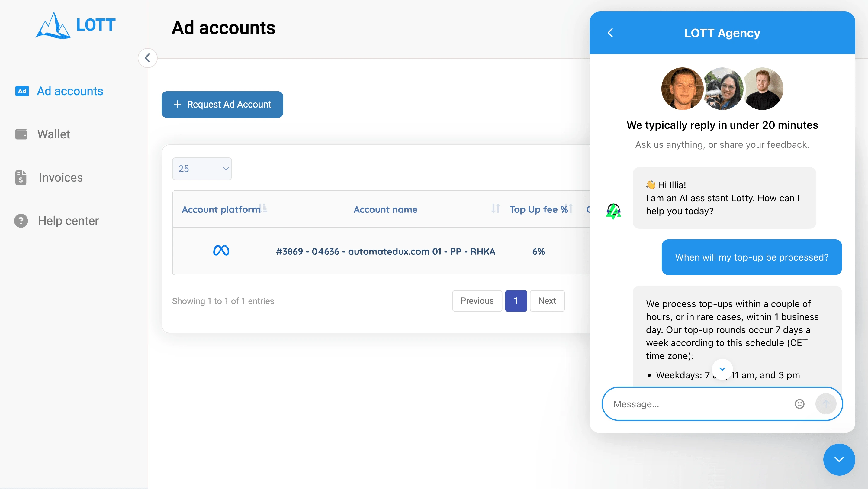Click page 1 pagination button
This screenshot has height=489, width=868.
tap(516, 300)
